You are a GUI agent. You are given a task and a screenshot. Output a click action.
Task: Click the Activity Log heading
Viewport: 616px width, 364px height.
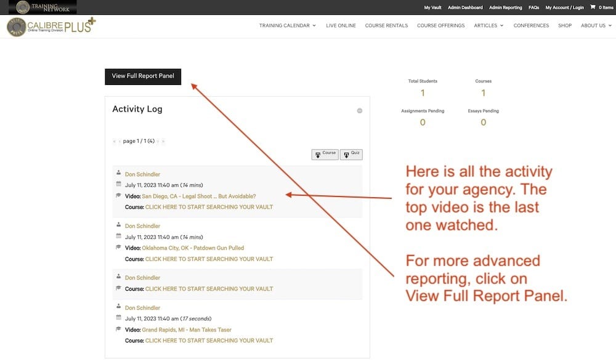click(x=137, y=109)
